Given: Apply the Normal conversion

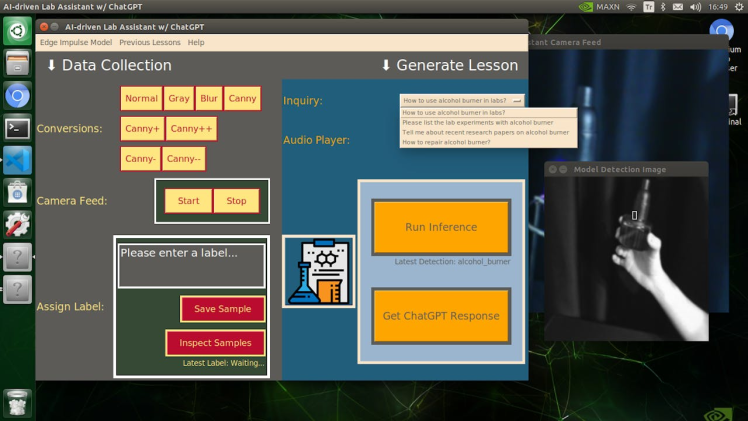Looking at the screenshot, I should 141,98.
